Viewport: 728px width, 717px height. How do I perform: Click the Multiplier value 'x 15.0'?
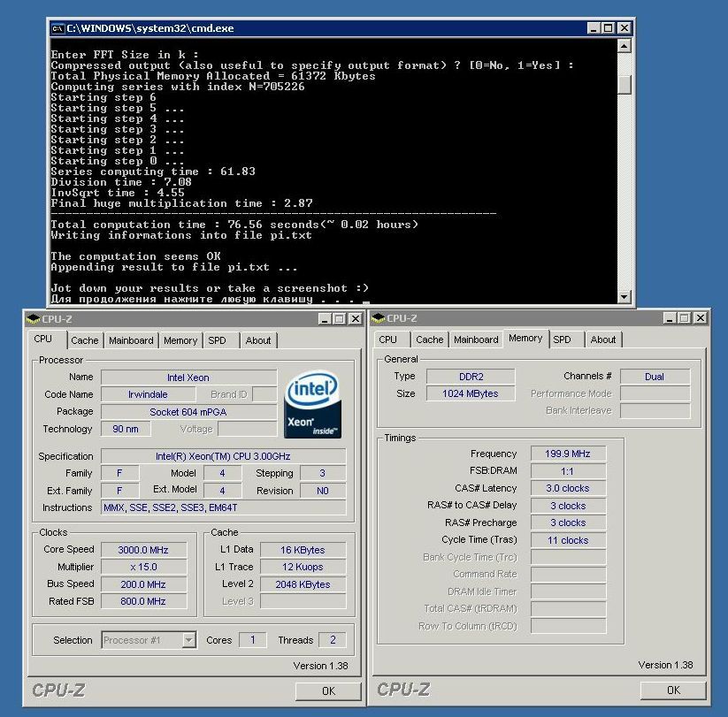click(x=143, y=567)
